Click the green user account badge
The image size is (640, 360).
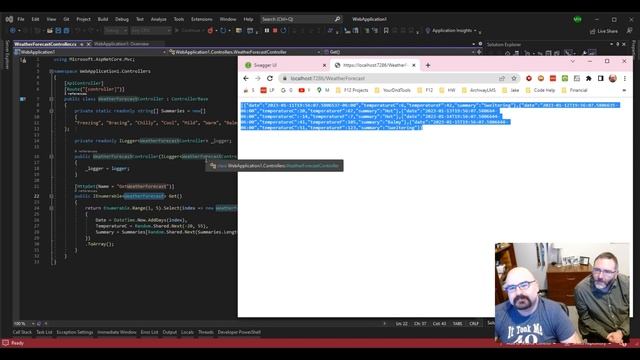pos(577,19)
